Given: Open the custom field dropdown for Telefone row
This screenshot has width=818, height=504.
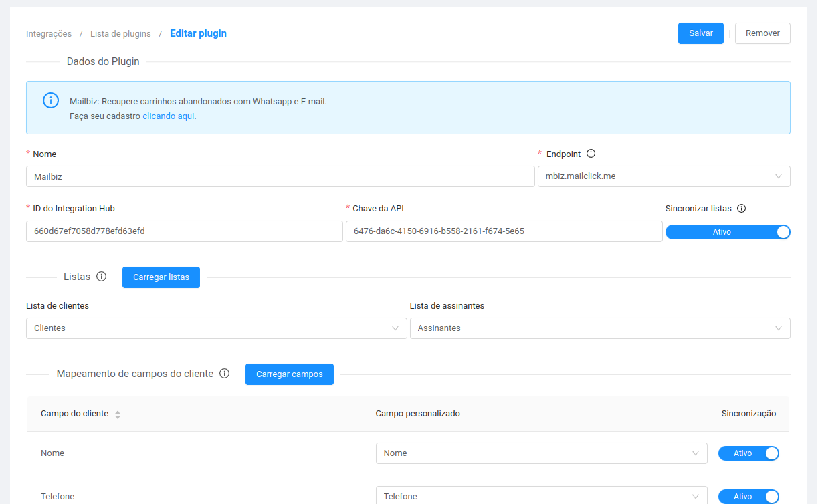Looking at the screenshot, I should [542, 496].
